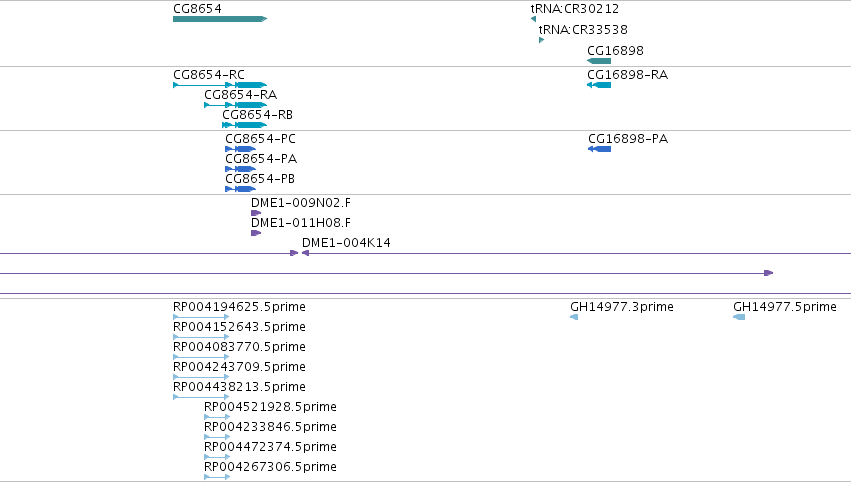
Task: Click the CG16898-RA transcript glyph
Action: (x=599, y=85)
